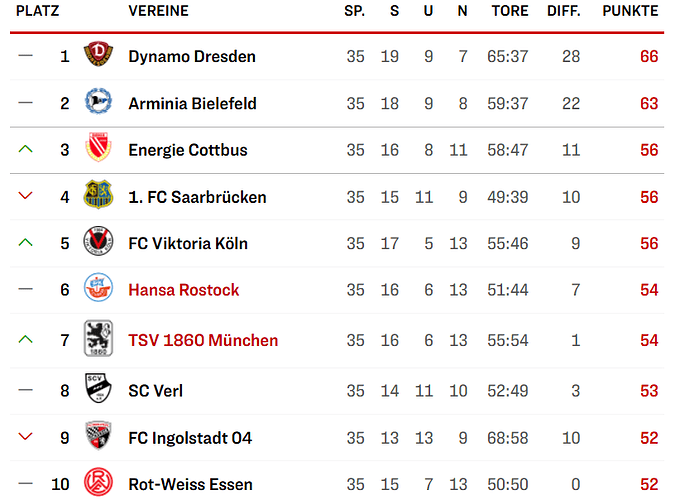Select the 1. FC Saarbrücken badge
The width and height of the screenshot is (675, 500).
(x=98, y=194)
